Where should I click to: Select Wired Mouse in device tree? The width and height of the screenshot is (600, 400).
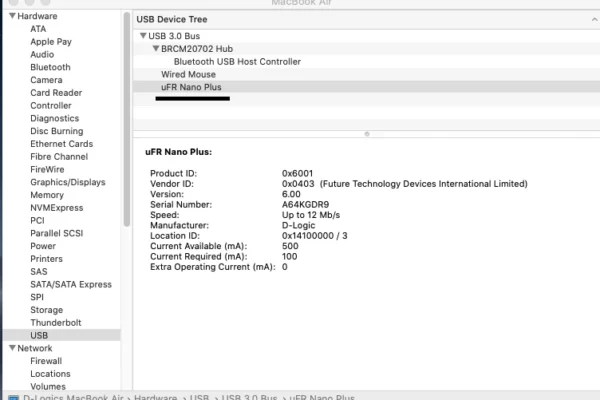point(188,75)
